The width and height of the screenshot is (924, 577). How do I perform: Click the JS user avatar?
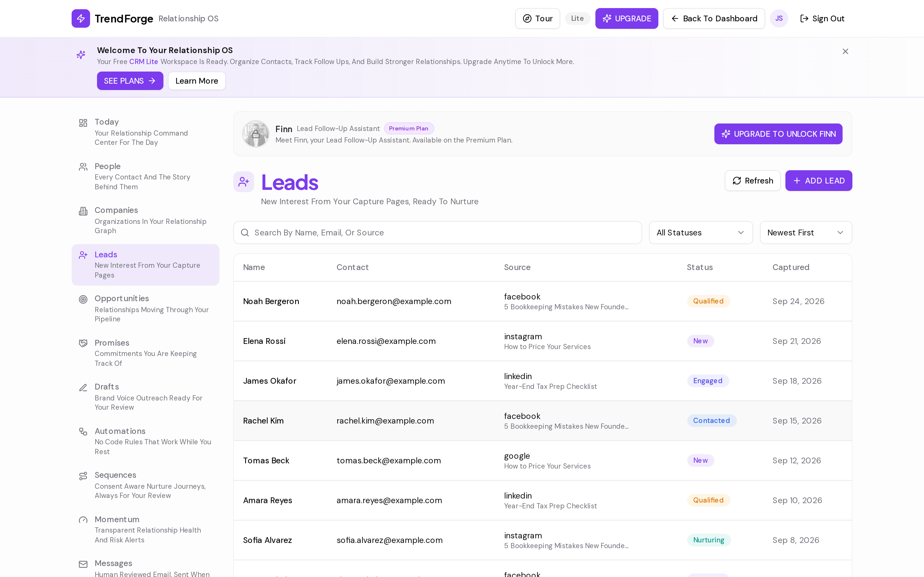pyautogui.click(x=779, y=18)
